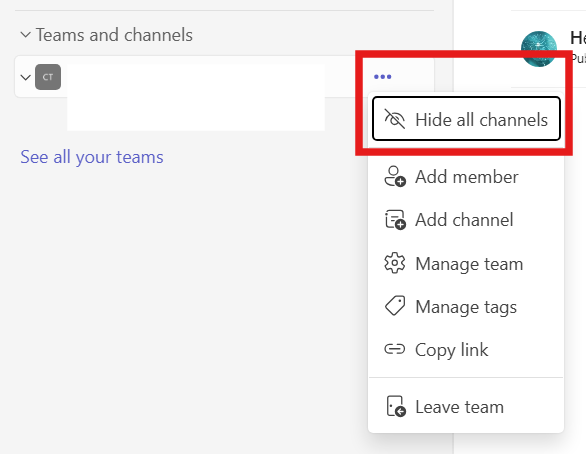Viewport: 586px width, 454px height.
Task: Click the Leave team door icon
Action: [396, 406]
